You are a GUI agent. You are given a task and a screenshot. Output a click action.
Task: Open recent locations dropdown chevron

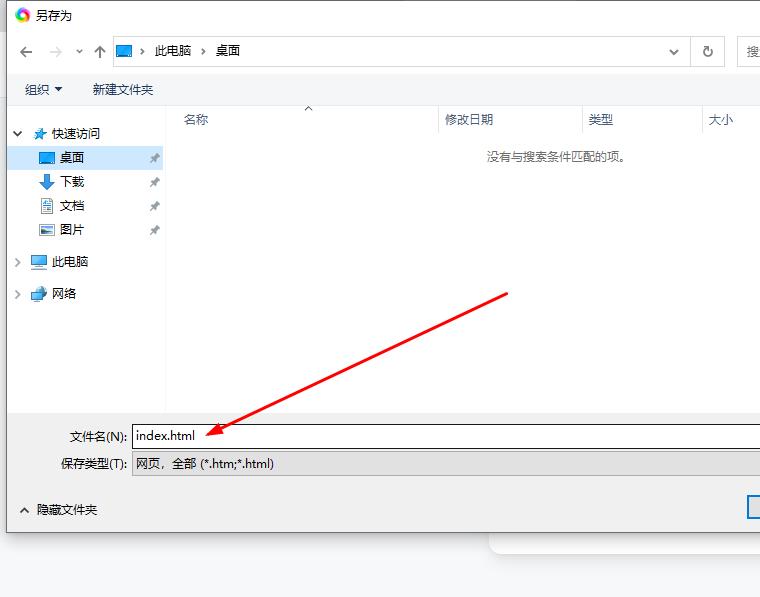pyautogui.click(x=79, y=51)
